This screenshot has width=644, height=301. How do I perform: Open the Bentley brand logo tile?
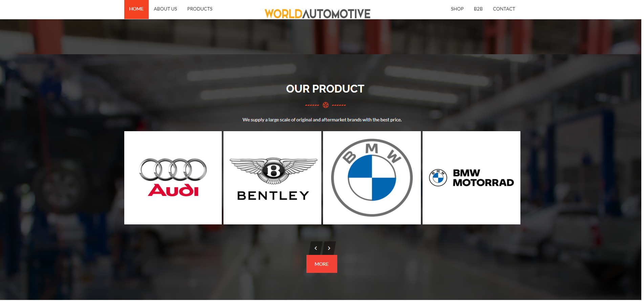272,178
